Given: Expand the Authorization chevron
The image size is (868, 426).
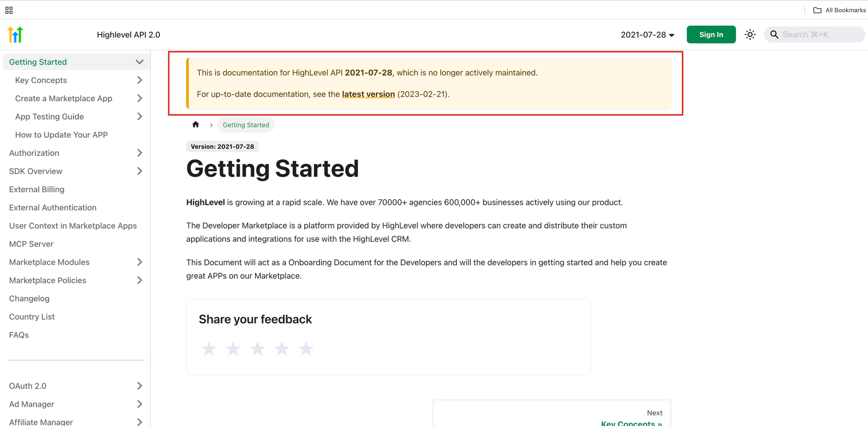Looking at the screenshot, I should coord(140,153).
